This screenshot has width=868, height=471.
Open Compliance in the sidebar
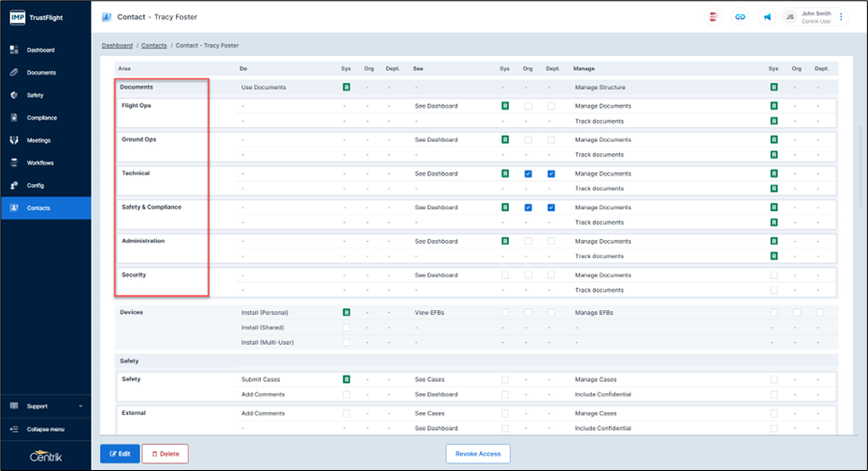[x=41, y=118]
